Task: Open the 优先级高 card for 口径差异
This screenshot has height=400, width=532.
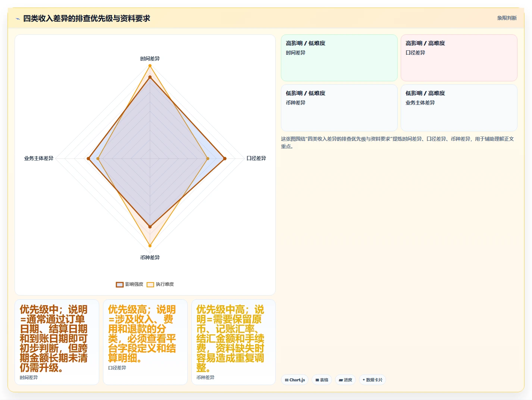Action: 145,342
